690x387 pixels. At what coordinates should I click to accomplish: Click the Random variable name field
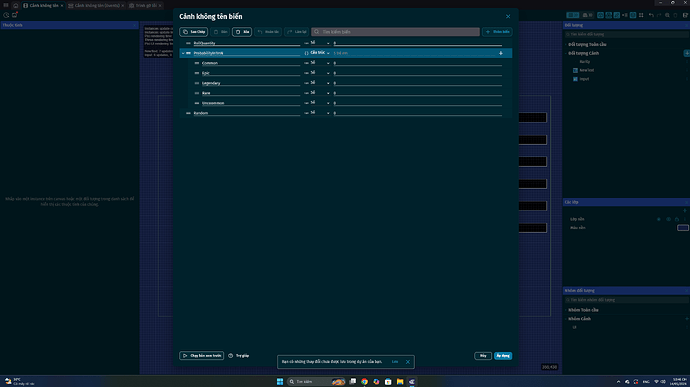coord(246,113)
